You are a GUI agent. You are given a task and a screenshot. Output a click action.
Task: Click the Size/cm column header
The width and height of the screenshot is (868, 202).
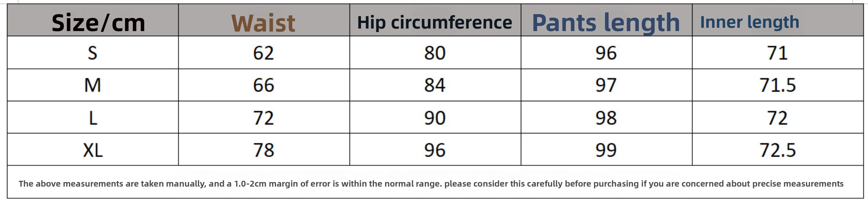[98, 23]
